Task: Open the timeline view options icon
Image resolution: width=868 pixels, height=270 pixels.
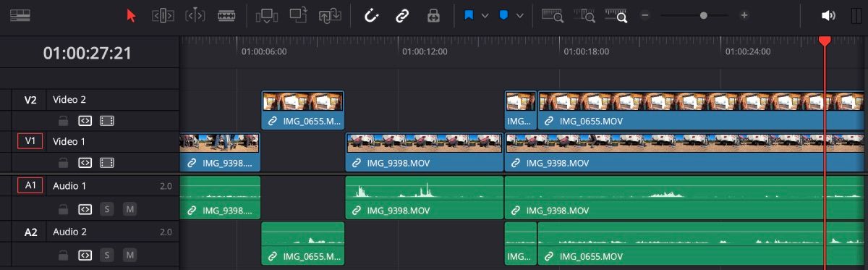Action: 20,15
